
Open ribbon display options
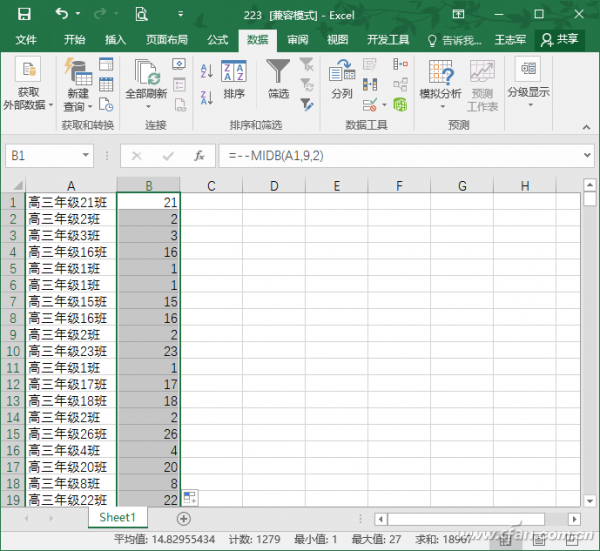coord(458,15)
